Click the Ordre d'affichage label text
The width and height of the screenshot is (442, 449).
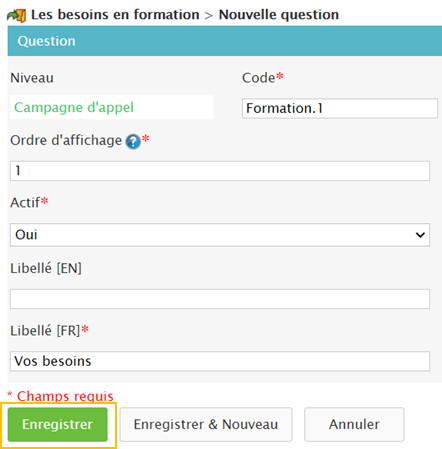click(x=66, y=141)
